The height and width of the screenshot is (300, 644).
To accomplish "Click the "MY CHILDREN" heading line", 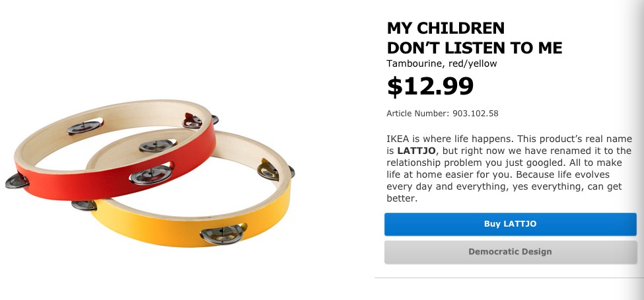I will [x=445, y=28].
